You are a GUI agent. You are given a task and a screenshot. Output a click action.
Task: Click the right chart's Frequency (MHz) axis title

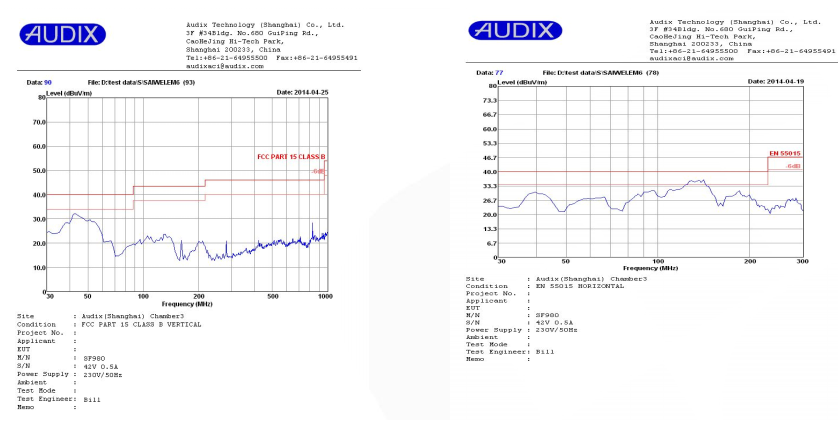tap(654, 267)
